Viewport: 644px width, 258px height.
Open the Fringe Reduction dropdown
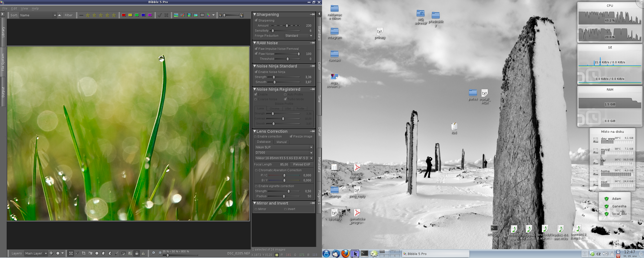click(x=299, y=36)
